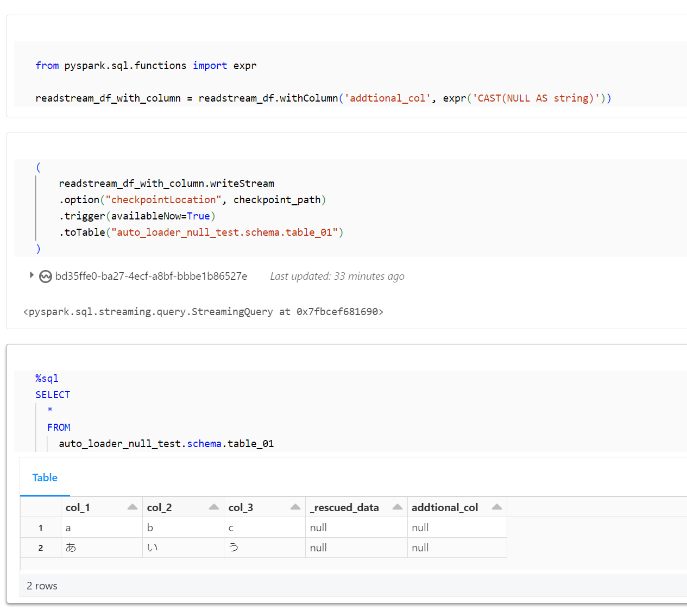Expand the streaming query bd35ffe0 details
Screen dimensions: 687x616
[31, 275]
